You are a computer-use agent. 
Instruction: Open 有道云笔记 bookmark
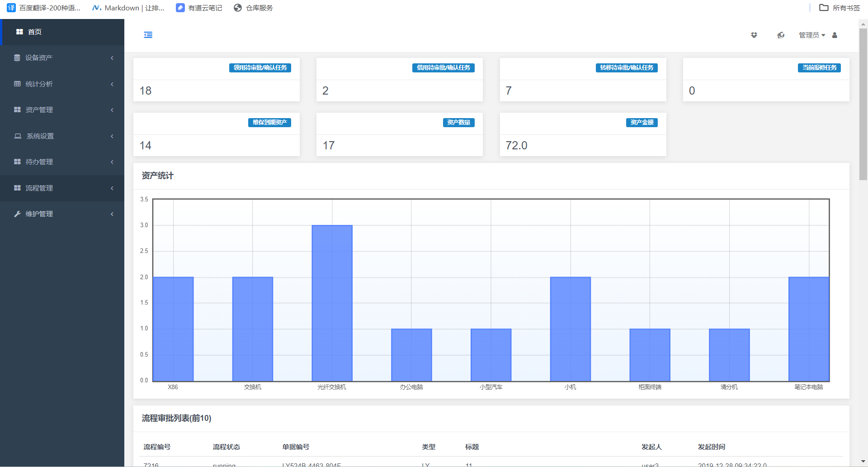tap(199, 8)
